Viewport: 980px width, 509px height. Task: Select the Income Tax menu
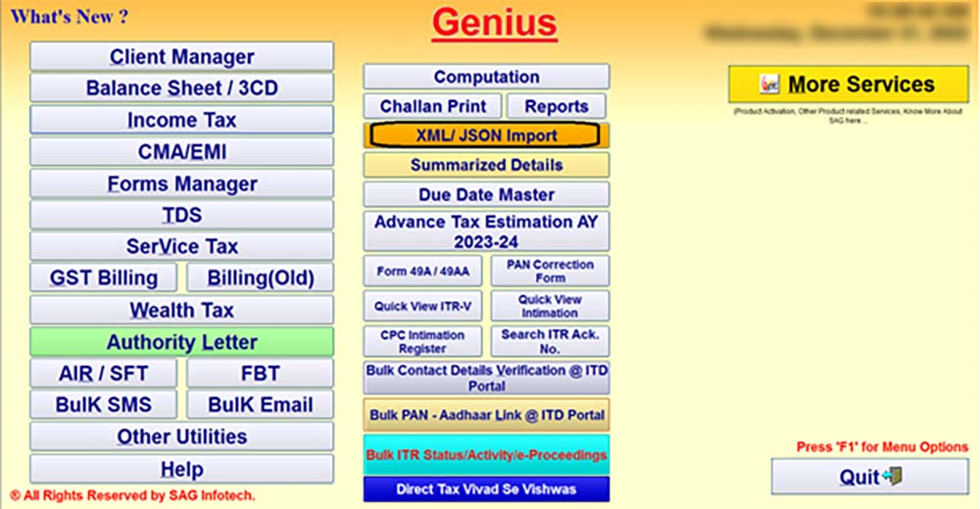181,121
